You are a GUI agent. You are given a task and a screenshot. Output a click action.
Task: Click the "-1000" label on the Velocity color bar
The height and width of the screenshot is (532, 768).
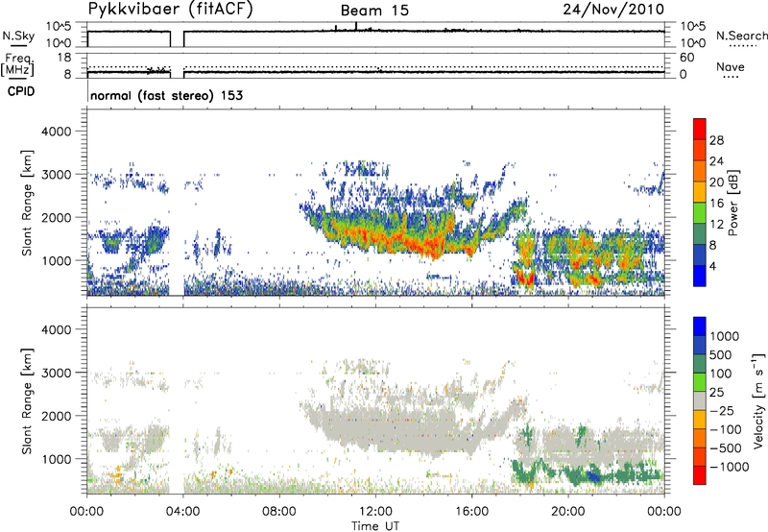click(x=729, y=467)
